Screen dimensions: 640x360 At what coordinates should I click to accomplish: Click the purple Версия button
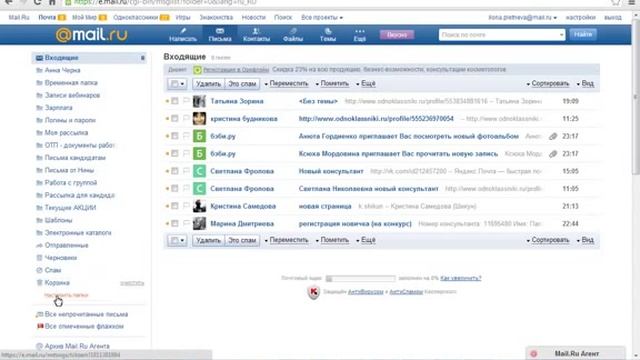(x=397, y=35)
